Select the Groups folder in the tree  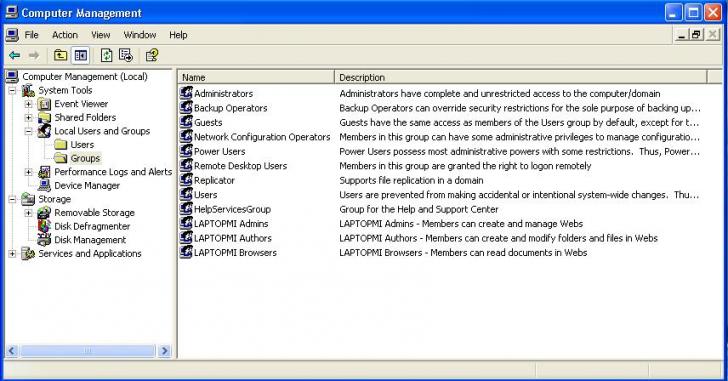tap(85, 158)
